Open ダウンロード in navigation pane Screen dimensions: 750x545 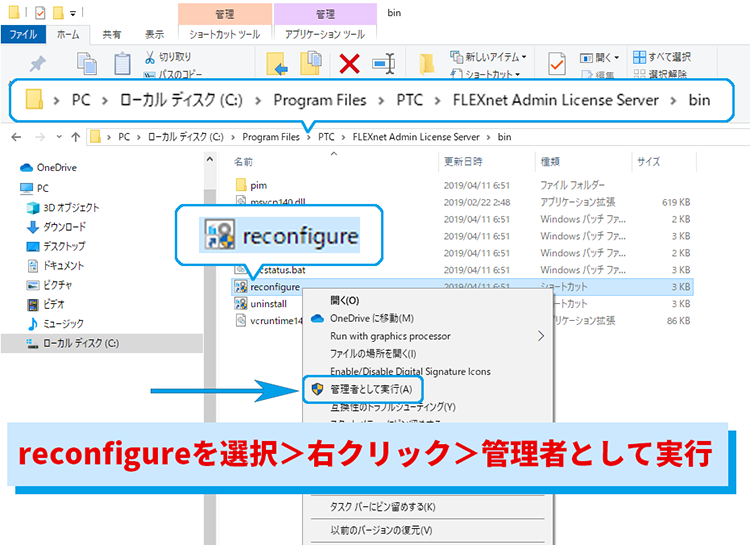56,227
